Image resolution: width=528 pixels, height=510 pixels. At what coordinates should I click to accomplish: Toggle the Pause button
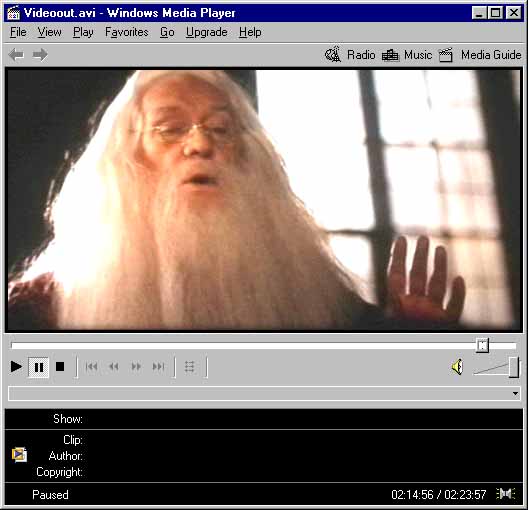pyautogui.click(x=39, y=367)
